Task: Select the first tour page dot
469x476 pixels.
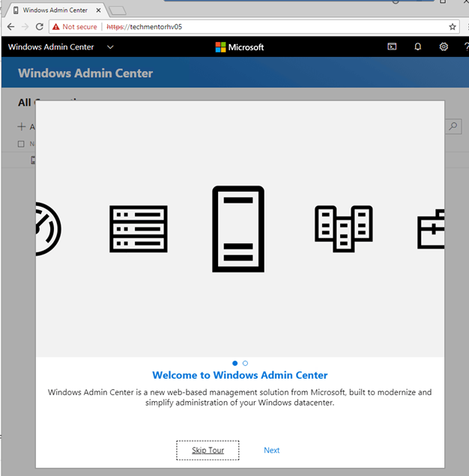Action: [235, 363]
